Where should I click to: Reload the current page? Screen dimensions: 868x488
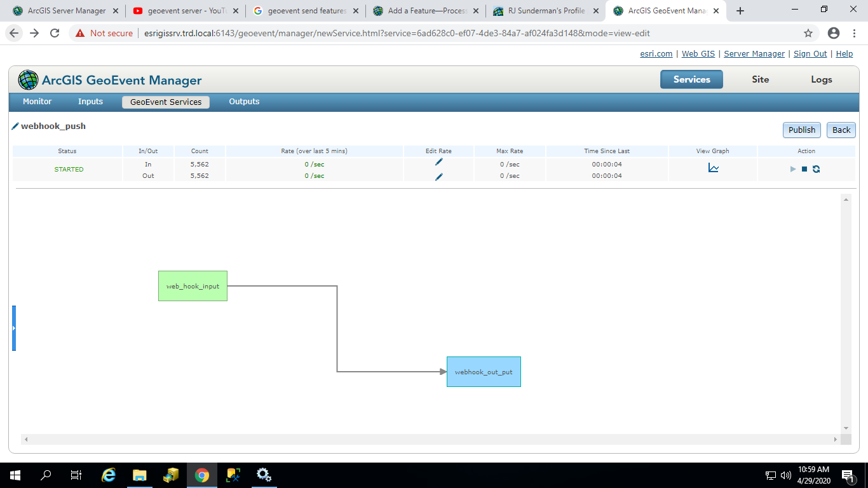[55, 33]
